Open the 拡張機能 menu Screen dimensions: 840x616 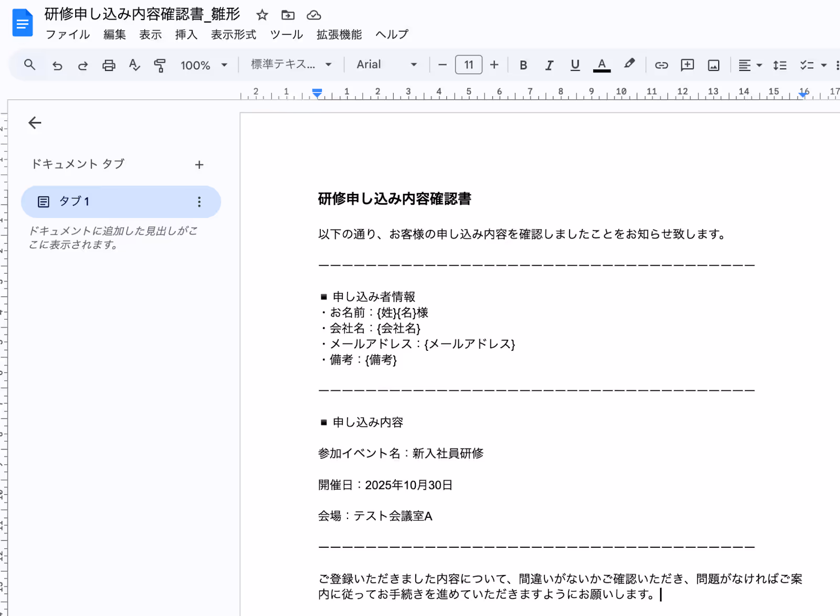(339, 35)
